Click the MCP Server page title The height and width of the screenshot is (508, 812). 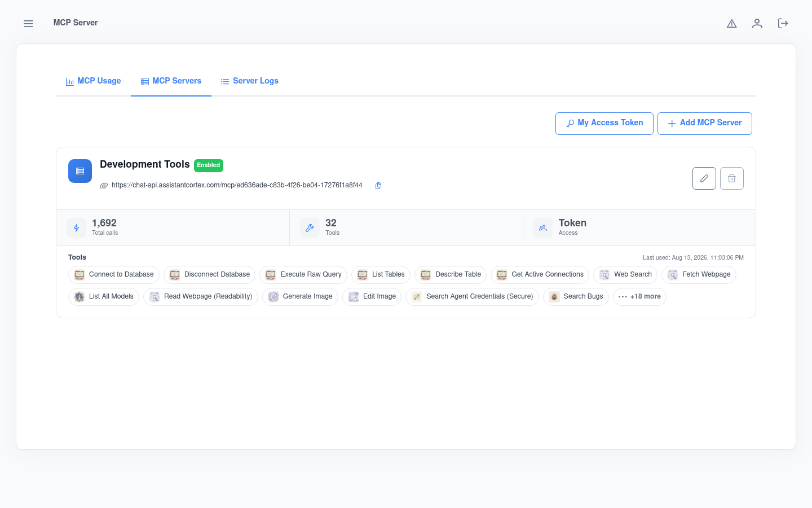coord(76,23)
